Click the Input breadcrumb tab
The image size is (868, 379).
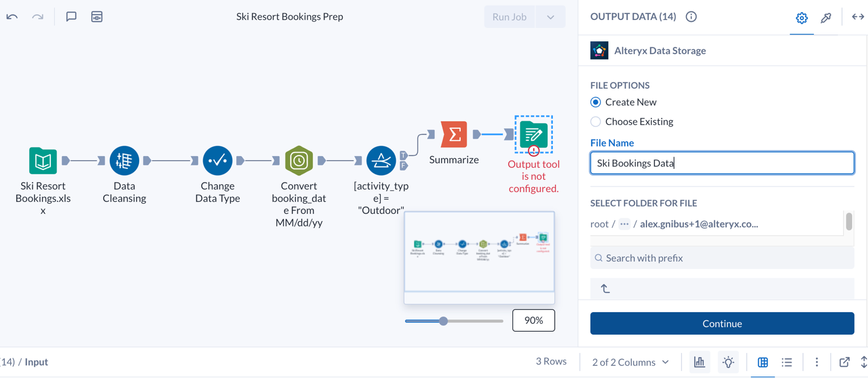[x=36, y=361]
